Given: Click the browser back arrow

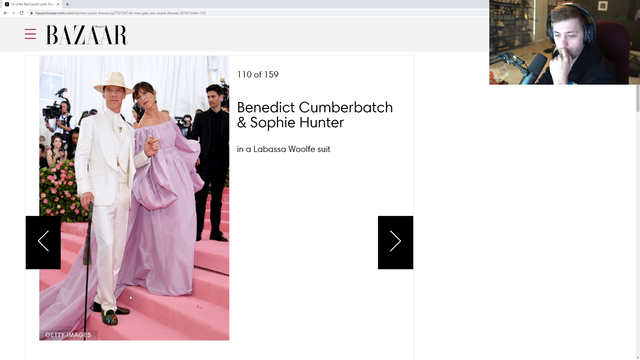Looking at the screenshot, I should click(x=5, y=13).
